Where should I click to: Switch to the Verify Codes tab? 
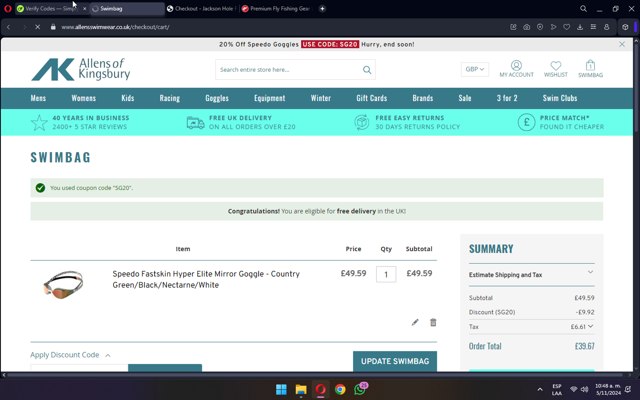pos(51,9)
